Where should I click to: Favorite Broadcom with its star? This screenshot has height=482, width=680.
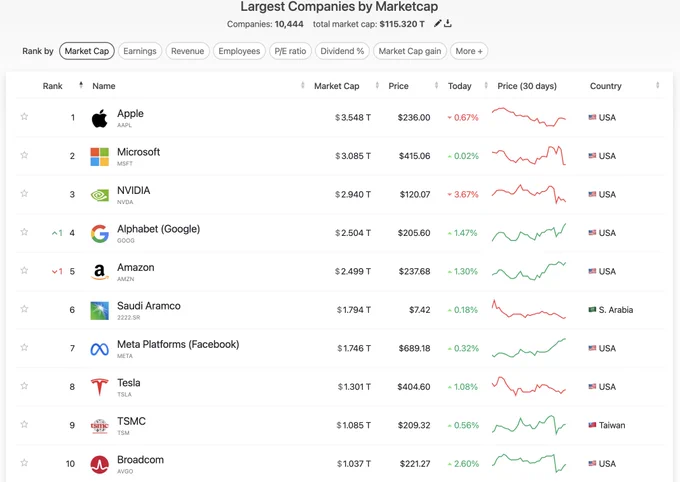(x=24, y=462)
